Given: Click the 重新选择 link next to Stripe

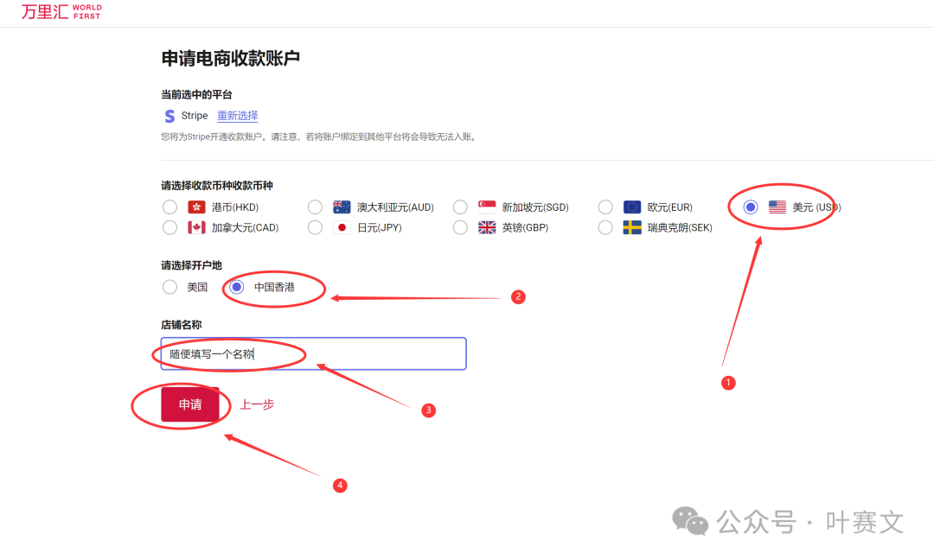Looking at the screenshot, I should (x=237, y=116).
